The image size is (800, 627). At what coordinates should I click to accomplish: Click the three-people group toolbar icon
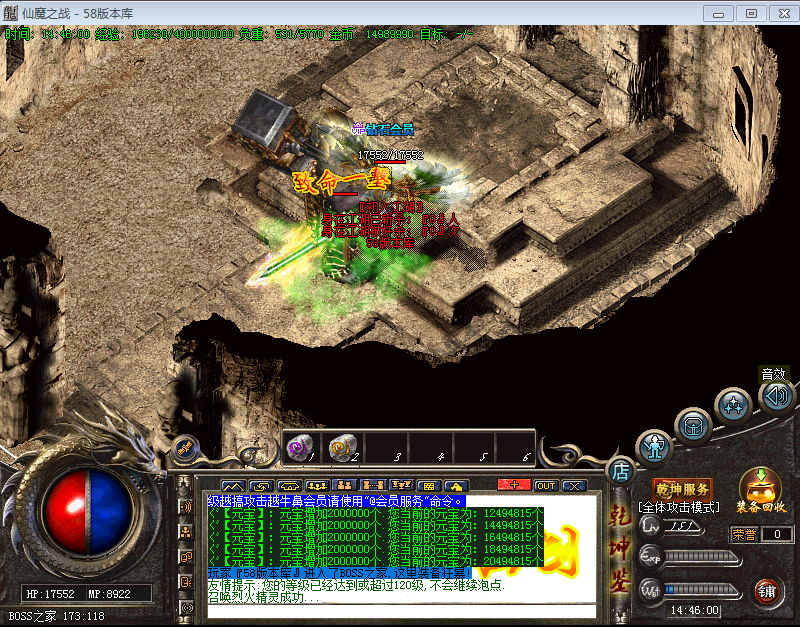click(317, 486)
